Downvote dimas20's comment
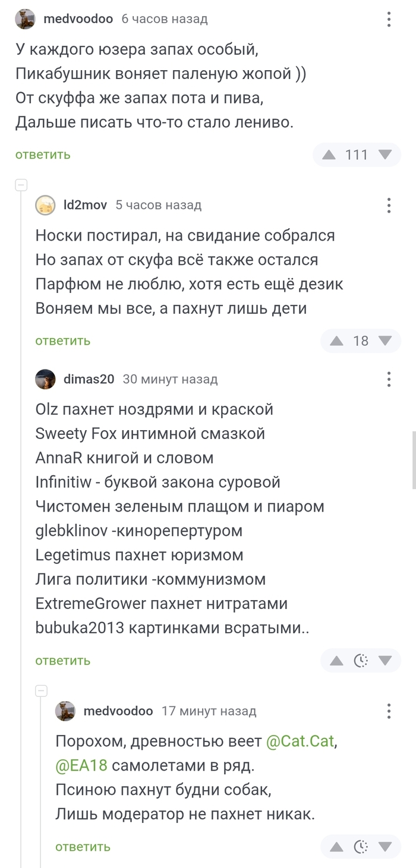The height and width of the screenshot is (868, 416). (385, 661)
